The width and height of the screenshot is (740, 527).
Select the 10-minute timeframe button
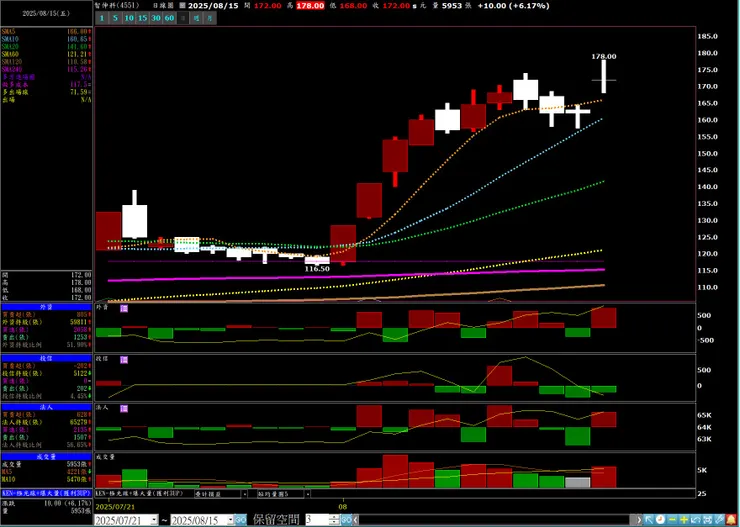click(x=129, y=18)
